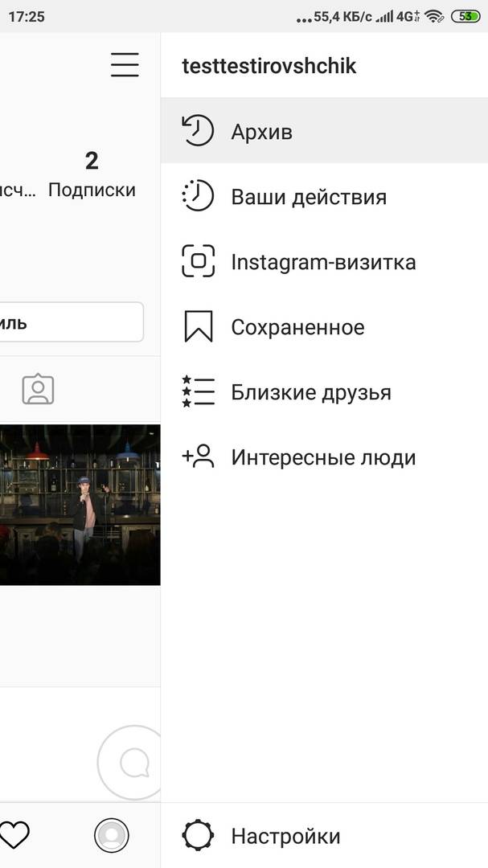Open Ваши действия
The height and width of the screenshot is (868, 488).
(x=324, y=197)
